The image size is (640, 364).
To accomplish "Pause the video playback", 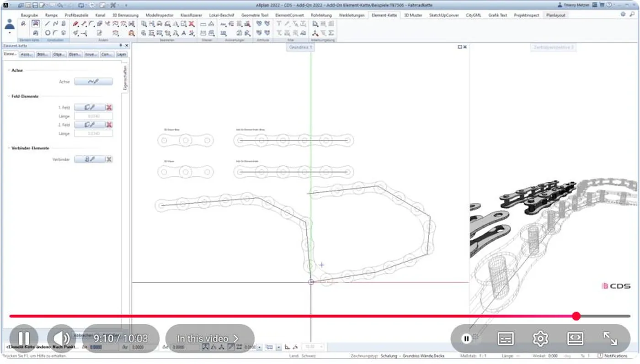I will [x=24, y=338].
